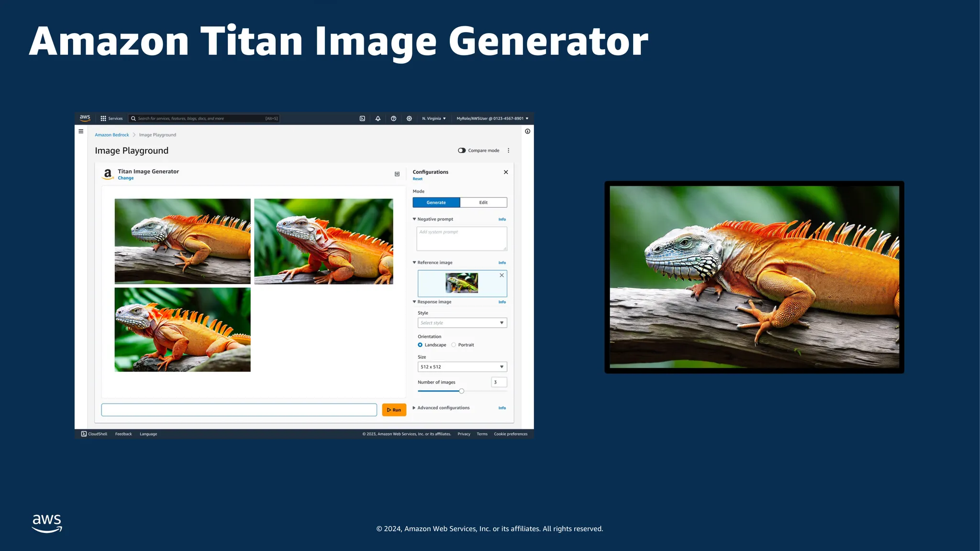Expand Advanced configurations section

click(x=441, y=408)
